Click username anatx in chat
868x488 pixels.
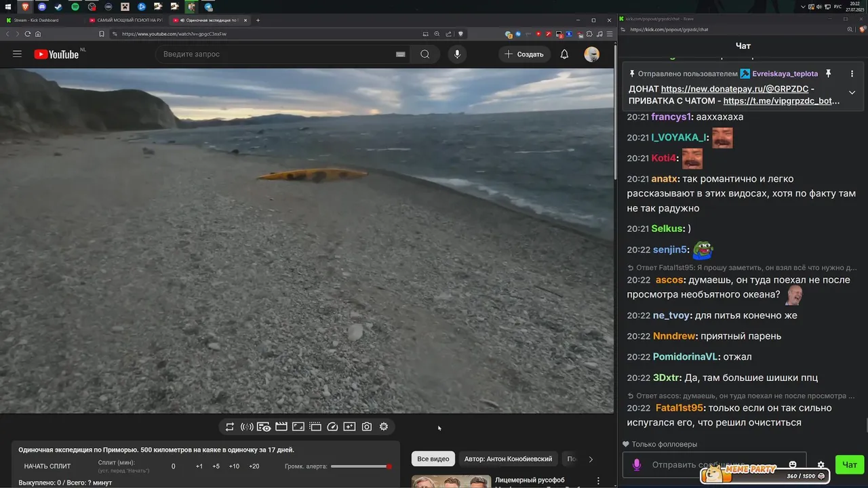665,179
